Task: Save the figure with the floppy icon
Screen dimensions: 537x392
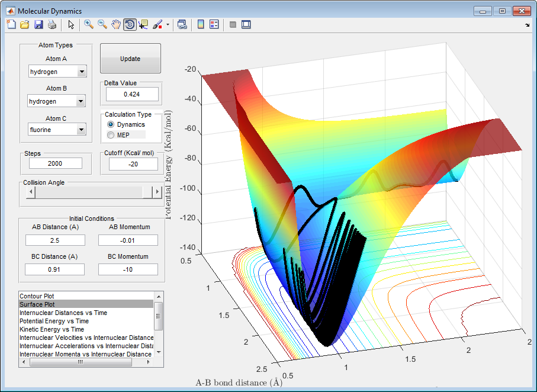Action: pyautogui.click(x=38, y=24)
